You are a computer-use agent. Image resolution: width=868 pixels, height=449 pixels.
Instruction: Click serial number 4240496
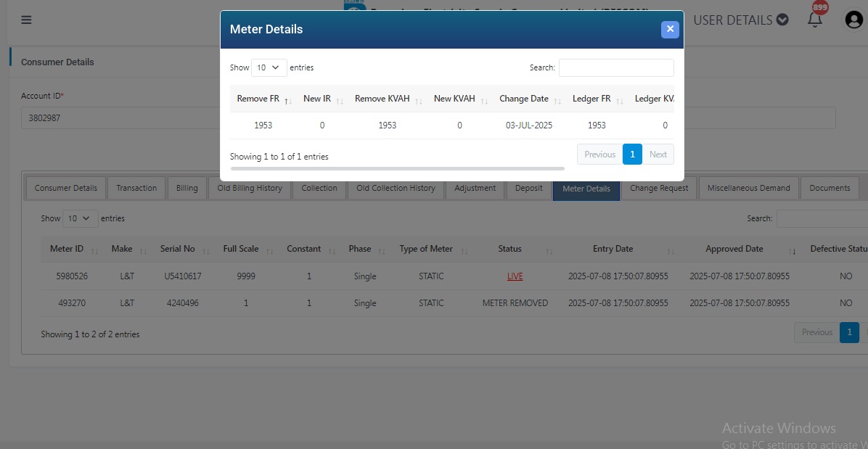pyautogui.click(x=183, y=303)
